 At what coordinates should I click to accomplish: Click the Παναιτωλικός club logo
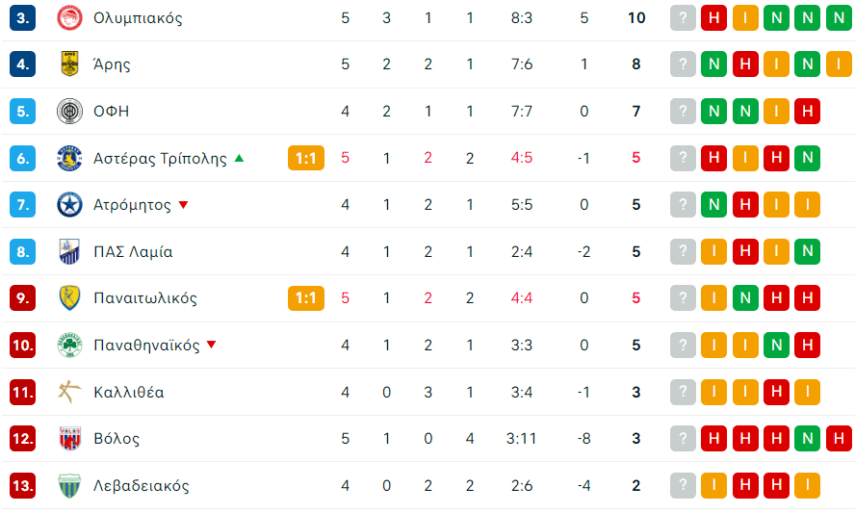coord(69,298)
